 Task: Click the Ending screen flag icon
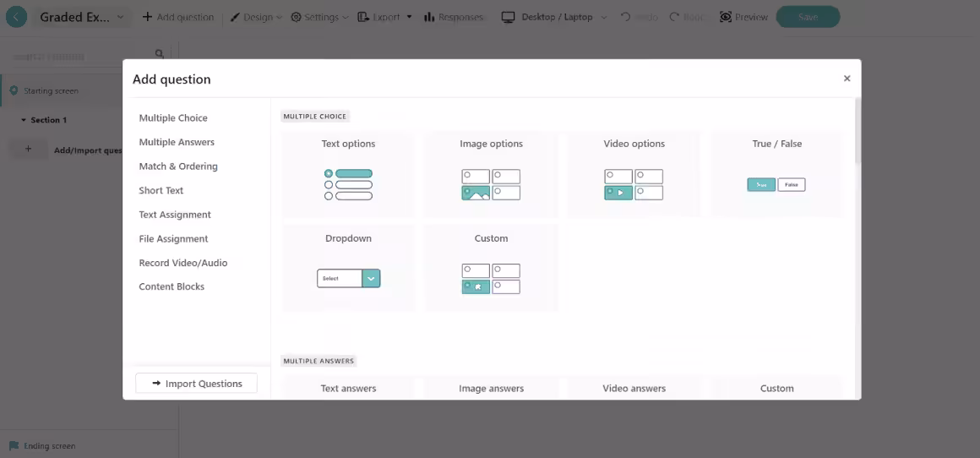(x=14, y=446)
